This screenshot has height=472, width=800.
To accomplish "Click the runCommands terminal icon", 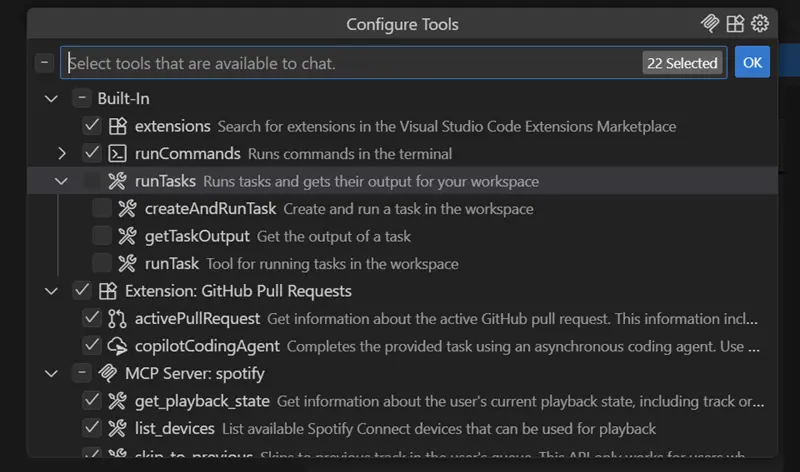I will (117, 154).
